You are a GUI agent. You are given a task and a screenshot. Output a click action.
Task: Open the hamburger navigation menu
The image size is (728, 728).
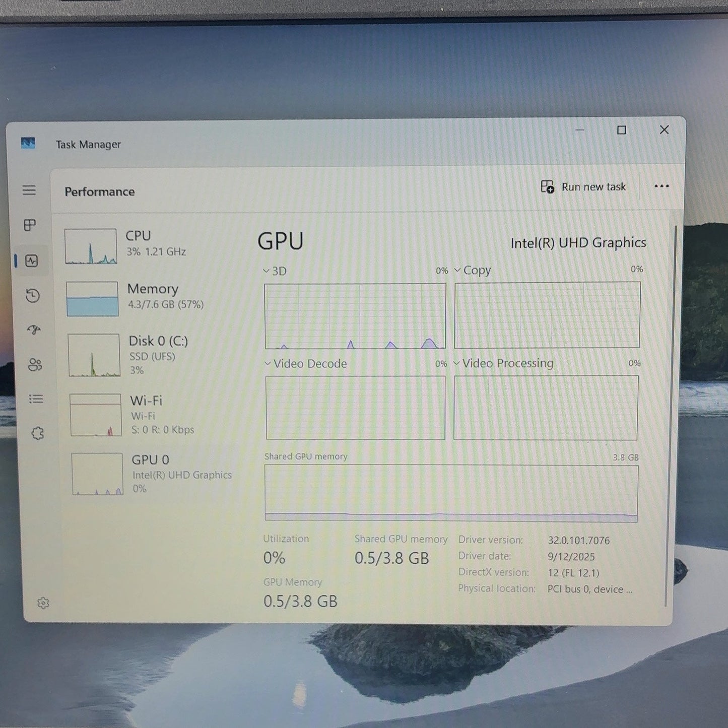(29, 190)
